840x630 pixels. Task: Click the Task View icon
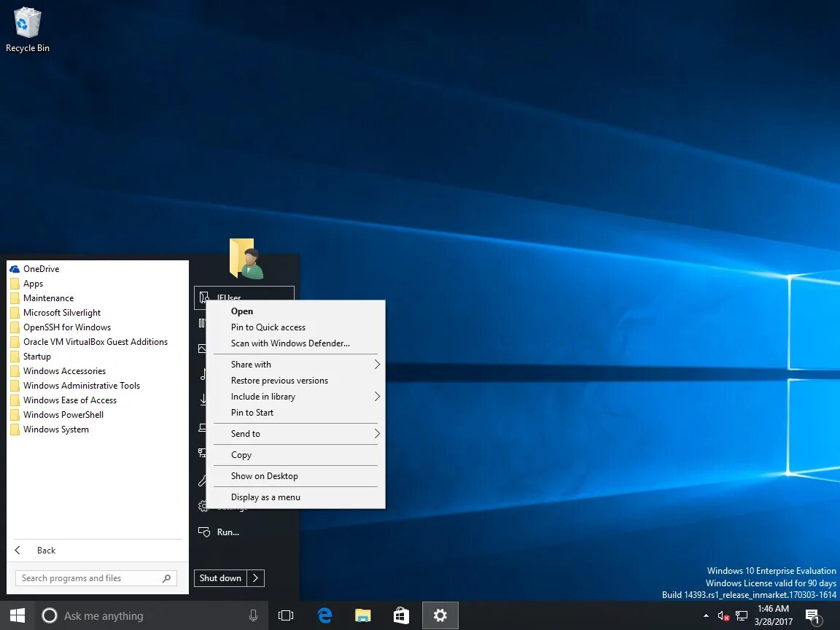(285, 615)
